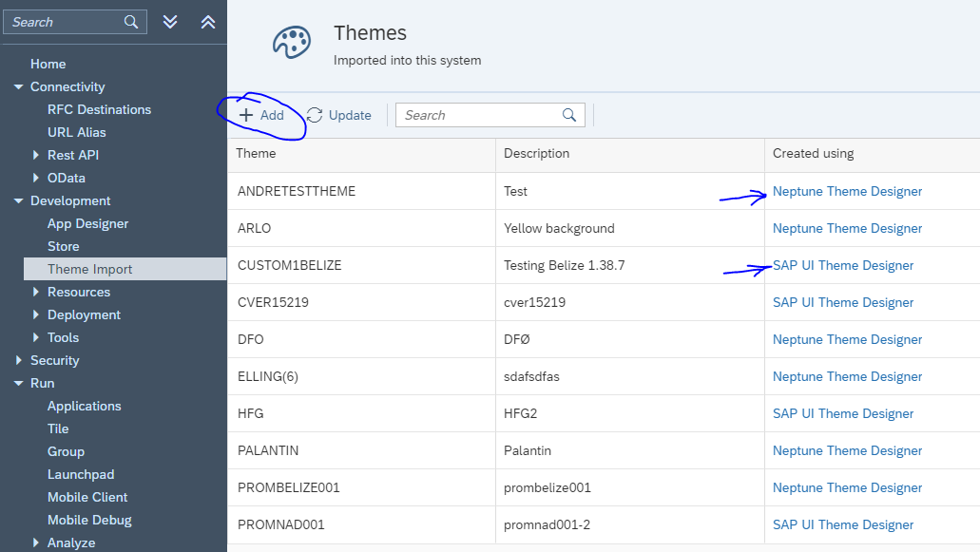Open Applications under Run
Viewport: 980px width, 552px height.
85,406
